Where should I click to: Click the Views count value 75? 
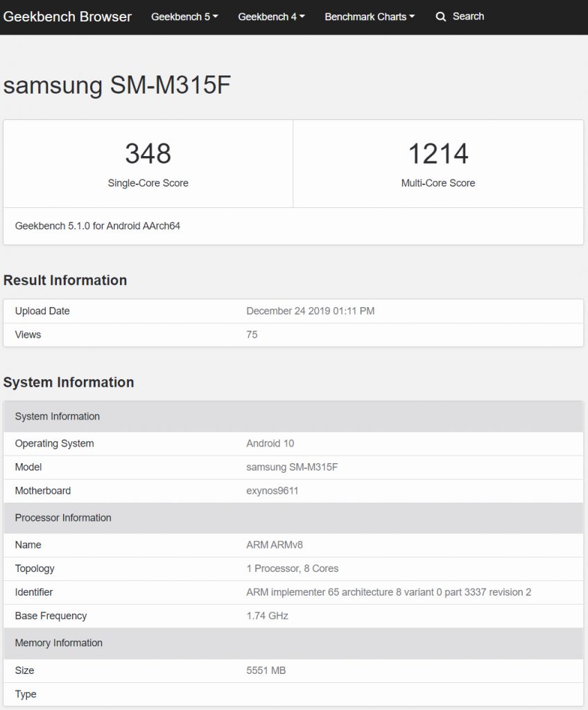tap(252, 335)
